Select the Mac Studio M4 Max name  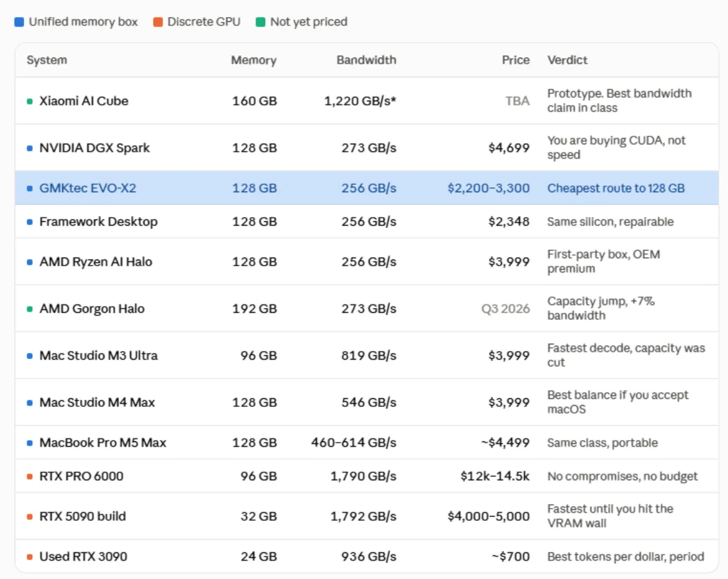click(97, 403)
